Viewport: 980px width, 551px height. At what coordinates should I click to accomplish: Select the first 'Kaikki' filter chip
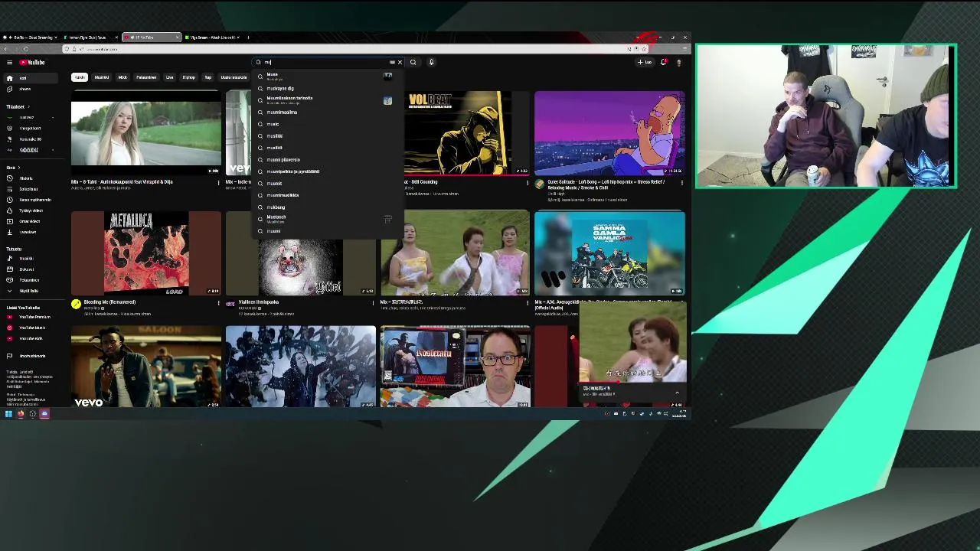[x=80, y=77]
